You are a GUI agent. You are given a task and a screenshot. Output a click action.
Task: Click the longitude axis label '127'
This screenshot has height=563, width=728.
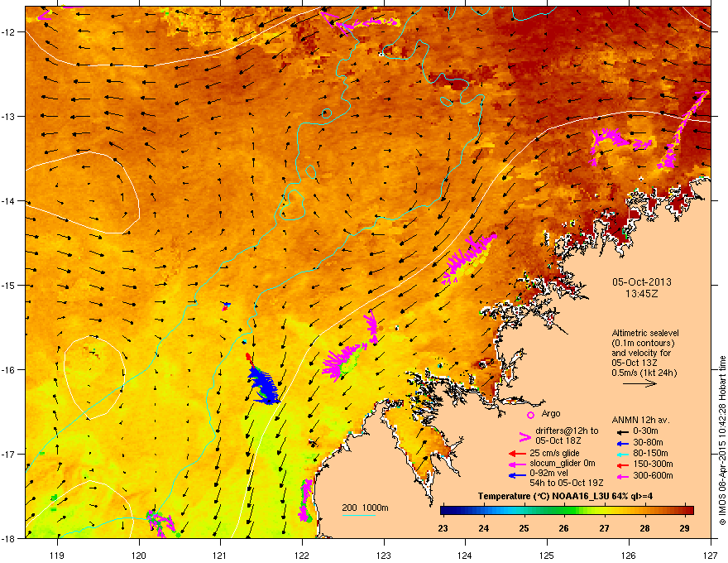click(x=711, y=555)
